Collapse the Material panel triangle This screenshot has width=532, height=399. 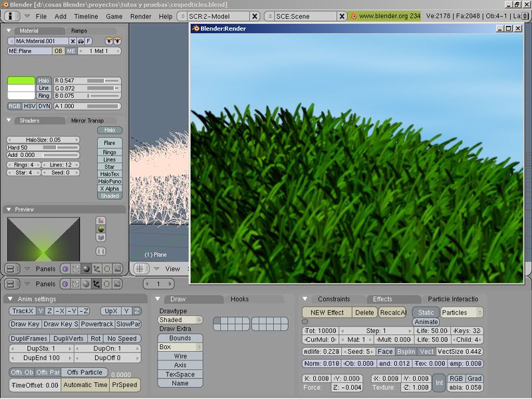[9, 31]
